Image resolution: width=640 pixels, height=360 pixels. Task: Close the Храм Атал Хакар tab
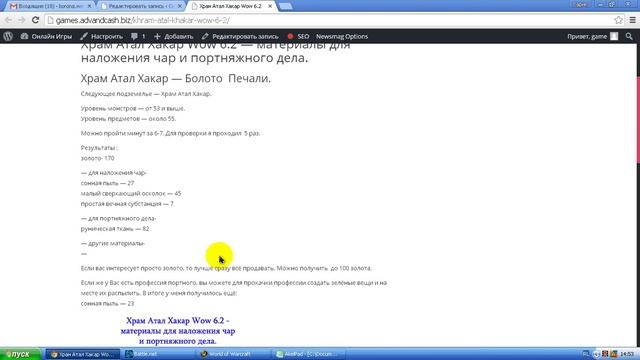point(270,6)
